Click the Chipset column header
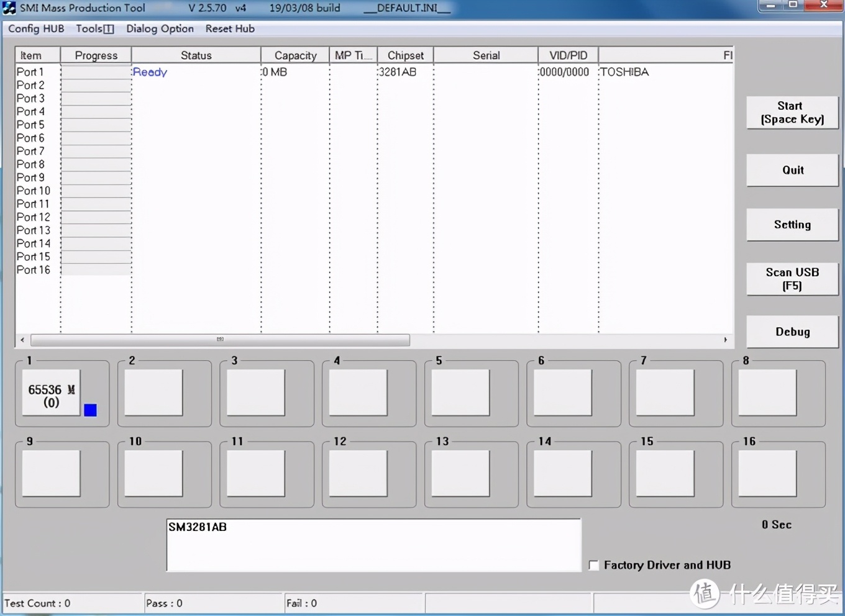Viewport: 845px width, 616px height. 405,55
